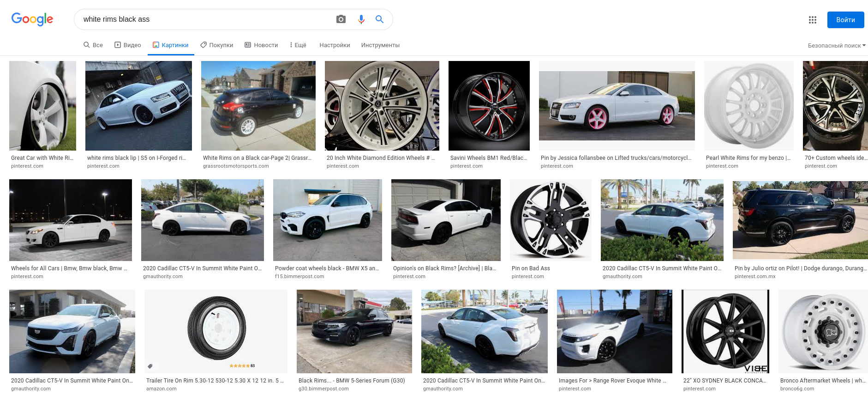Open the Новости tab

click(x=261, y=45)
